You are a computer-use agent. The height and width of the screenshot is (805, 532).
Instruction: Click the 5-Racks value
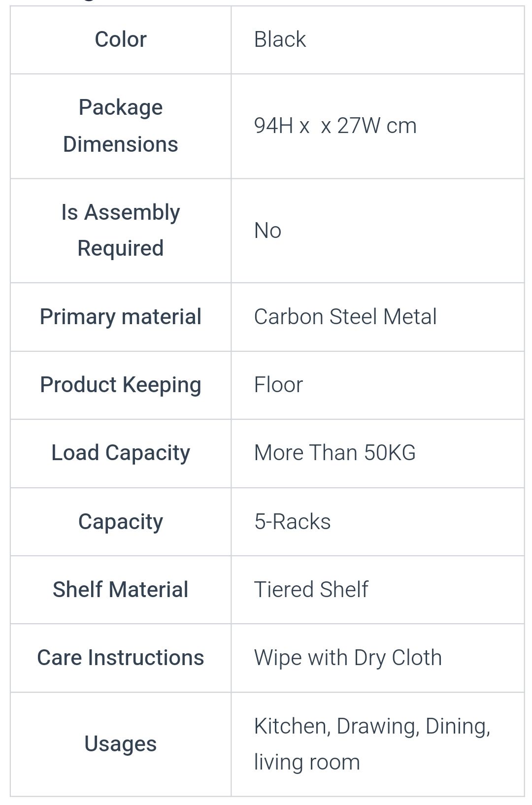pyautogui.click(x=293, y=522)
